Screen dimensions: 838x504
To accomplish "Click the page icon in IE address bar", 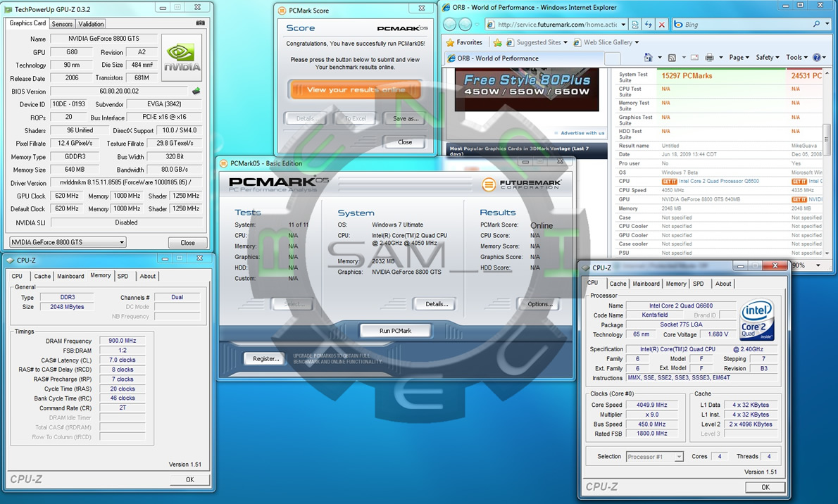I will 490,25.
